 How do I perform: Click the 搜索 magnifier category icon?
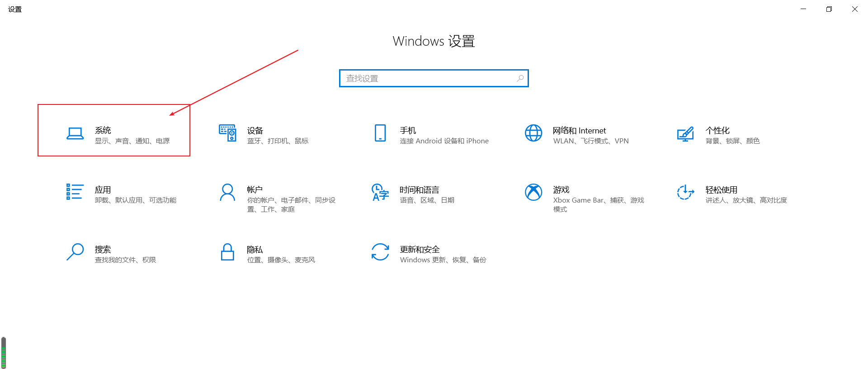point(75,252)
